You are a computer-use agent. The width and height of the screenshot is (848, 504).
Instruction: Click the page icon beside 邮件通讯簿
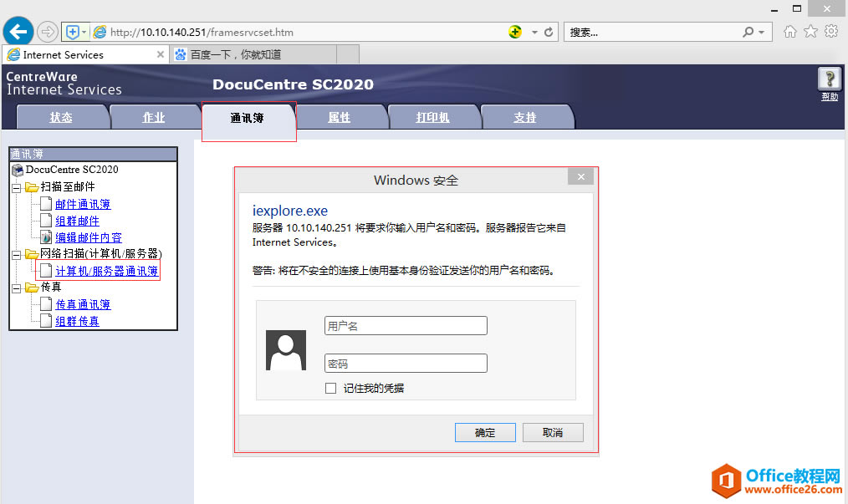coord(46,204)
